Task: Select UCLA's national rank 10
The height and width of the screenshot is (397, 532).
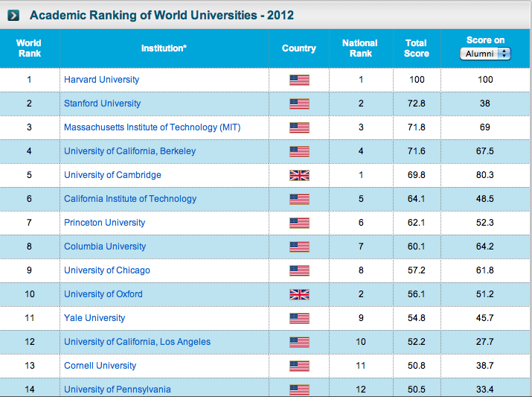Action: (361, 342)
